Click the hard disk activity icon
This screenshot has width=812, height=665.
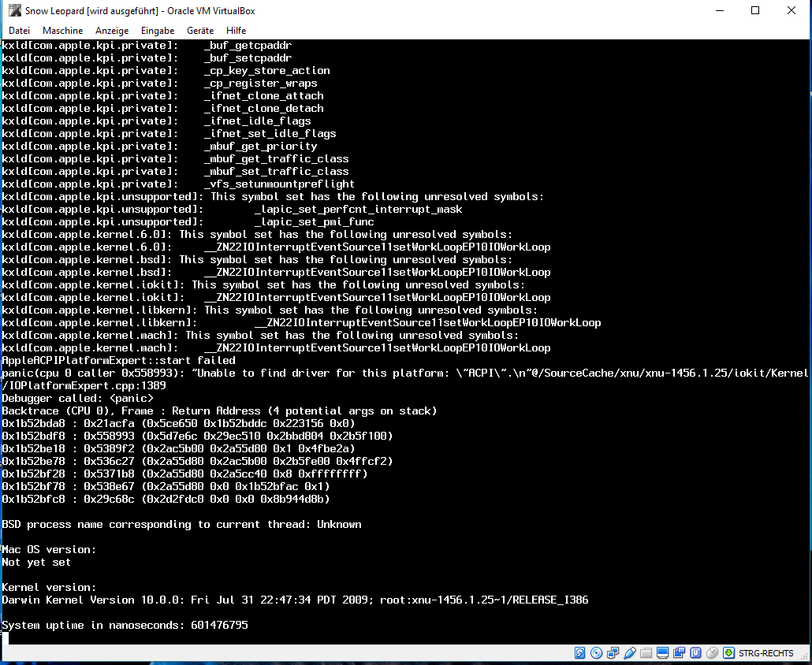(x=580, y=653)
